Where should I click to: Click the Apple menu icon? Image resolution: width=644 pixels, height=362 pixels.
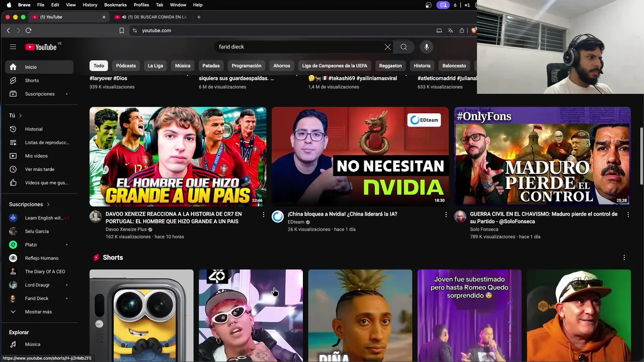point(9,5)
